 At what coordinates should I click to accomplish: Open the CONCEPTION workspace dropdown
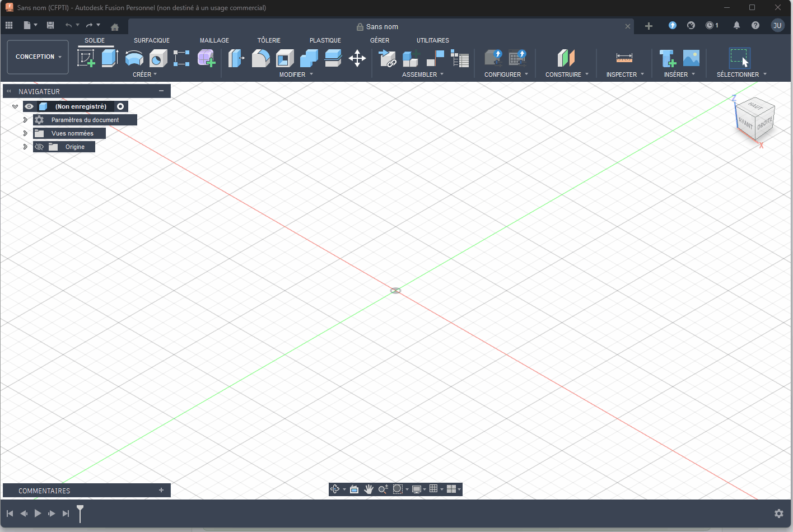tap(38, 57)
